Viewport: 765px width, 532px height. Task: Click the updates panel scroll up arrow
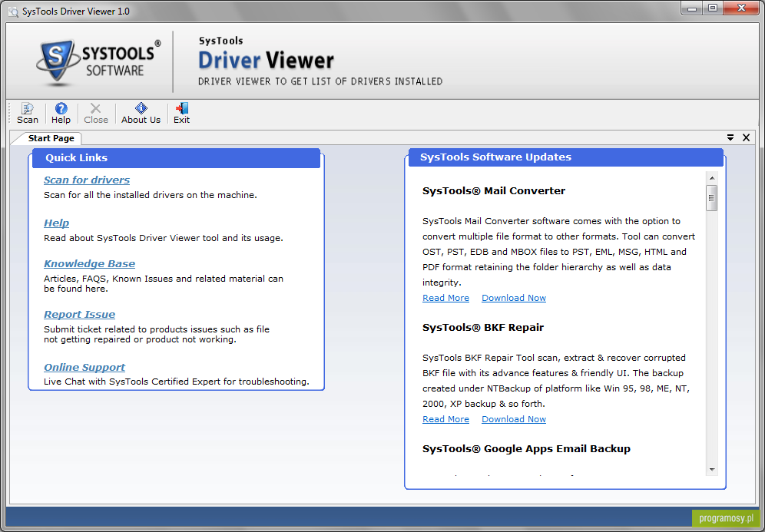(x=712, y=178)
